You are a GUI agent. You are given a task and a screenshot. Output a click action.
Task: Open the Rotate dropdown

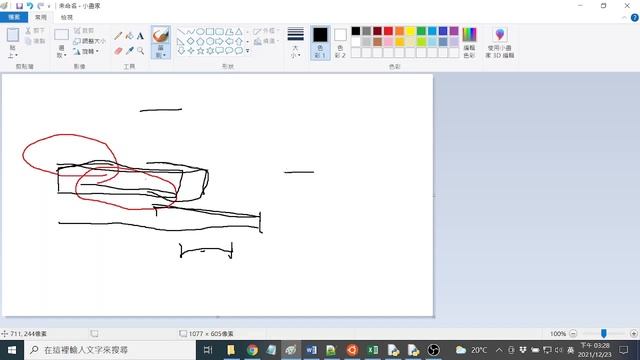click(86, 51)
